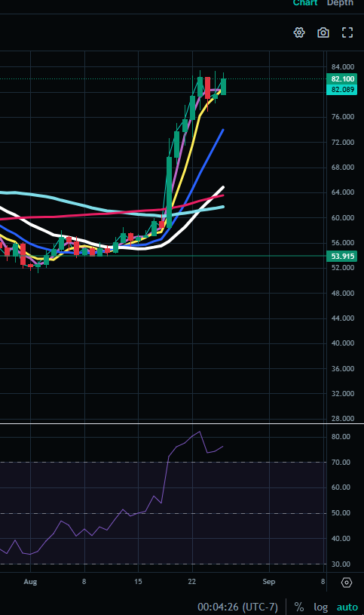Viewport: 364px width, 615px height.
Task: Click the tall green candle near Aug 19
Action: click(170, 192)
